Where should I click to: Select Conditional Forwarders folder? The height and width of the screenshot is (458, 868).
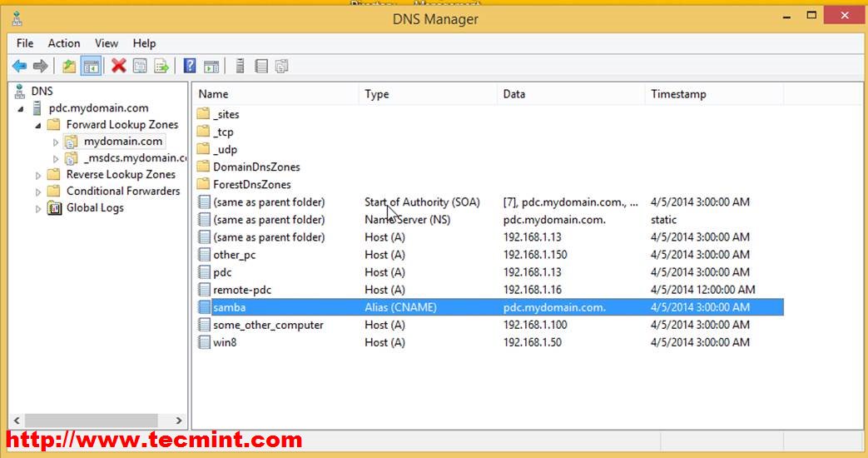pos(123,191)
